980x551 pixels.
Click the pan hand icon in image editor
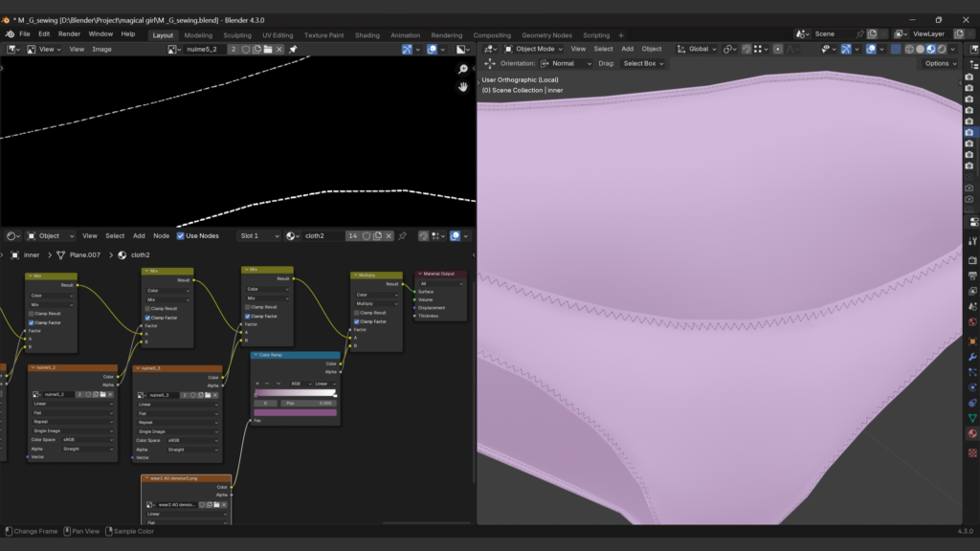[463, 86]
